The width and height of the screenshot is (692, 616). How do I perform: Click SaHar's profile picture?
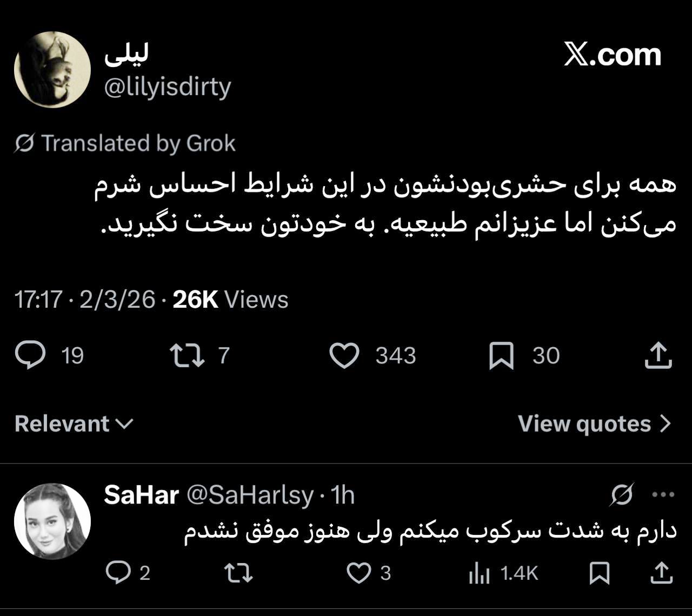52,521
